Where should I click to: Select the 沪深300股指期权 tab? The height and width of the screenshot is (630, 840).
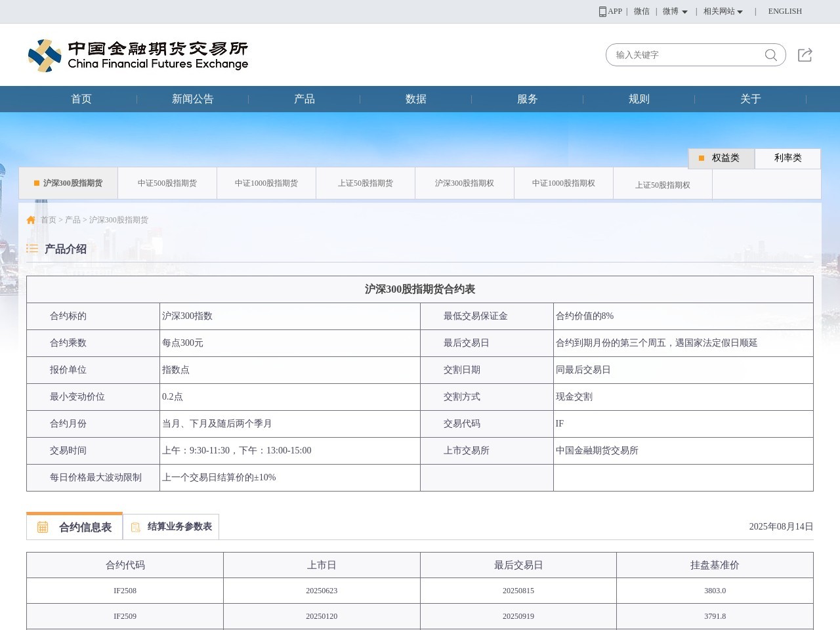465,183
